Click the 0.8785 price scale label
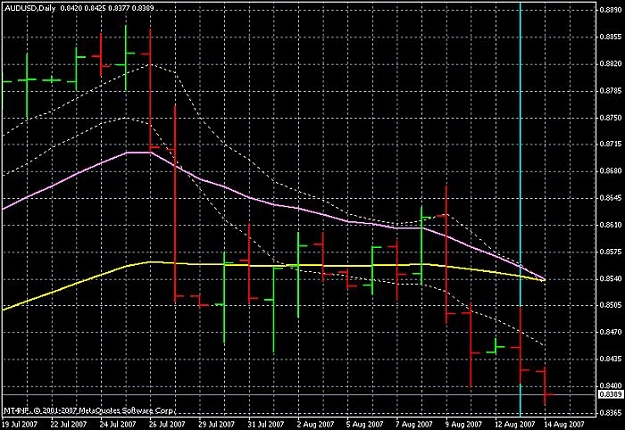625x430 pixels. coord(611,91)
